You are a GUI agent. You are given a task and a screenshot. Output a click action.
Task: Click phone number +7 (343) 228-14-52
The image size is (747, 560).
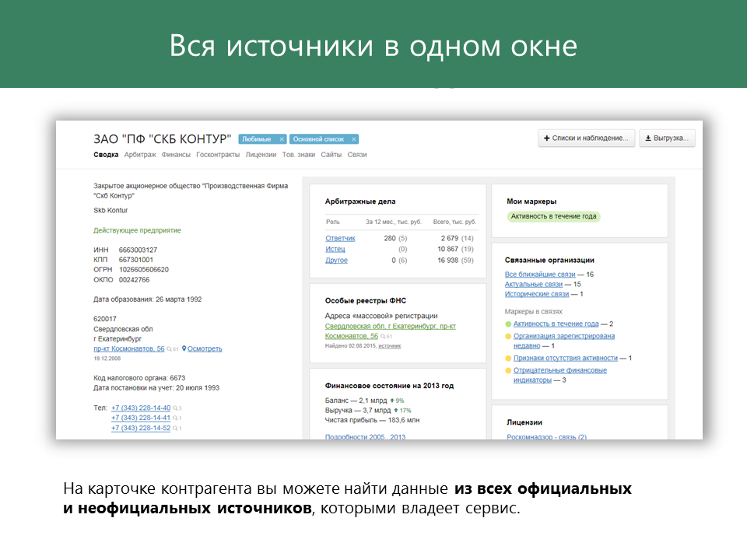click(141, 428)
